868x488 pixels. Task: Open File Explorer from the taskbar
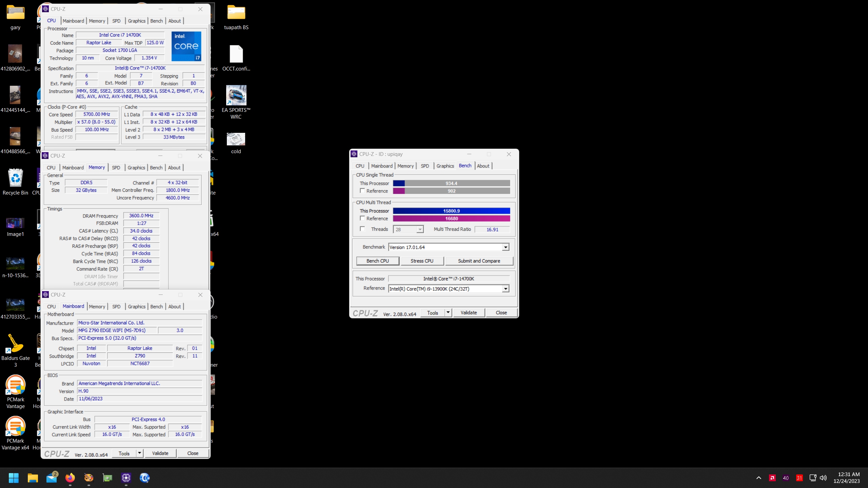33,478
